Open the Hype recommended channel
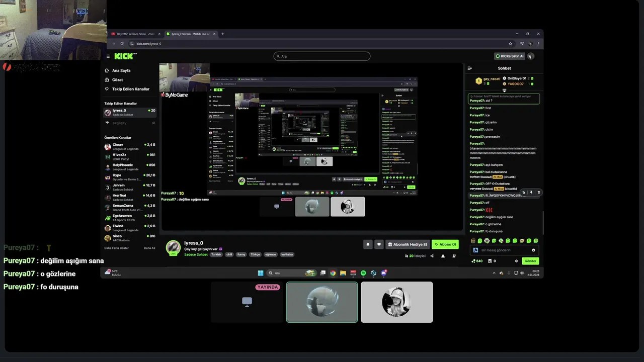Image resolution: width=644 pixels, height=362 pixels. point(130,177)
